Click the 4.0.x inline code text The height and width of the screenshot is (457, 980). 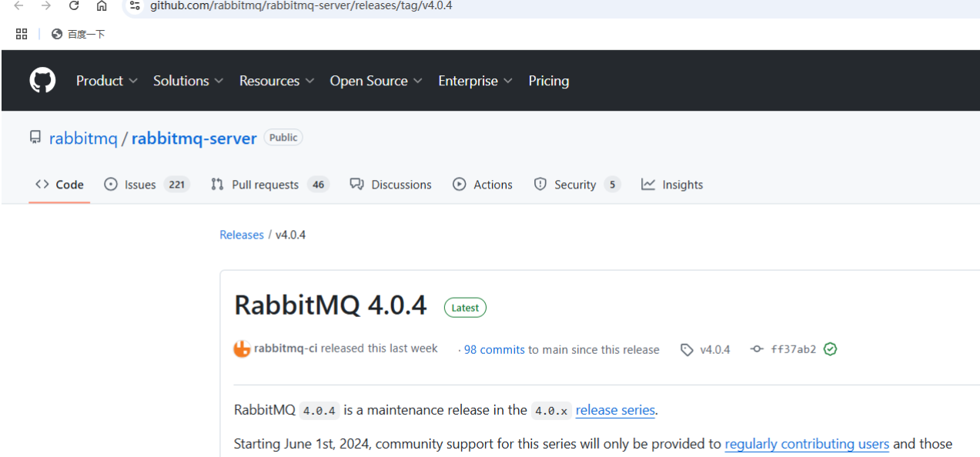[551, 411]
